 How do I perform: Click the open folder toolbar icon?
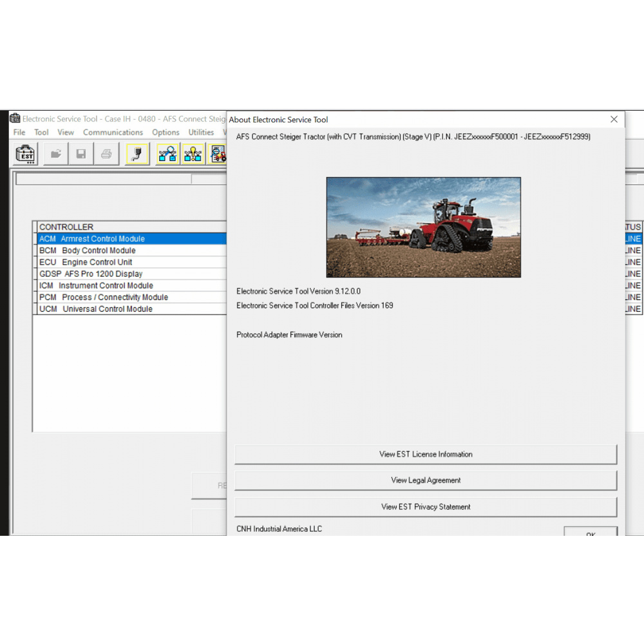click(56, 154)
